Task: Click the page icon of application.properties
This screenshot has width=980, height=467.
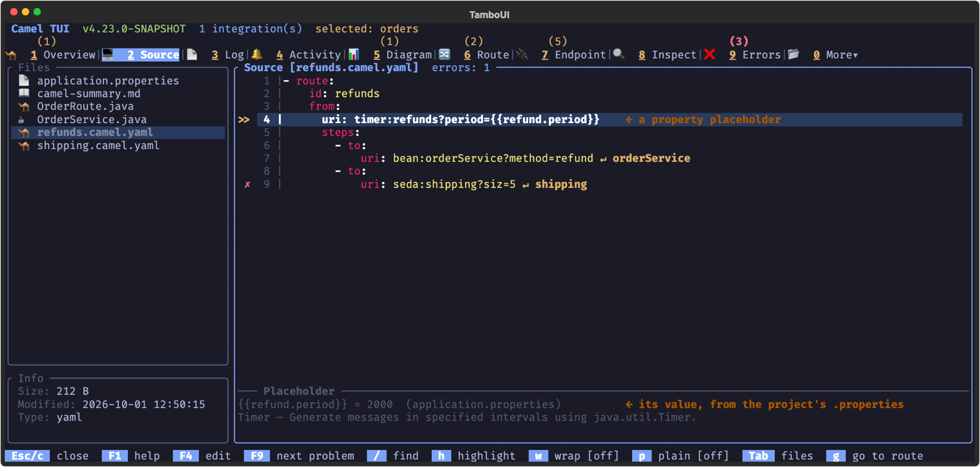Action: [x=24, y=80]
